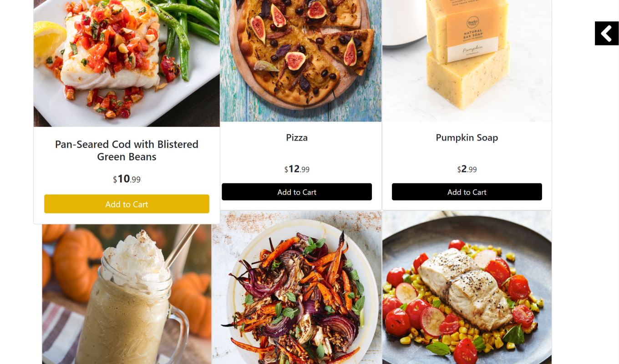Open the pumpkin latte drink photo
This screenshot has height=364, width=619.
(127, 294)
